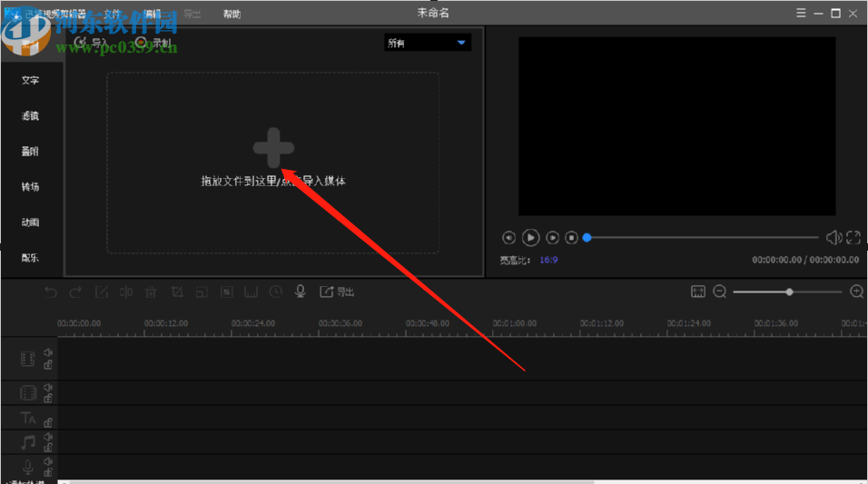Click the trash delete icon

tap(151, 291)
